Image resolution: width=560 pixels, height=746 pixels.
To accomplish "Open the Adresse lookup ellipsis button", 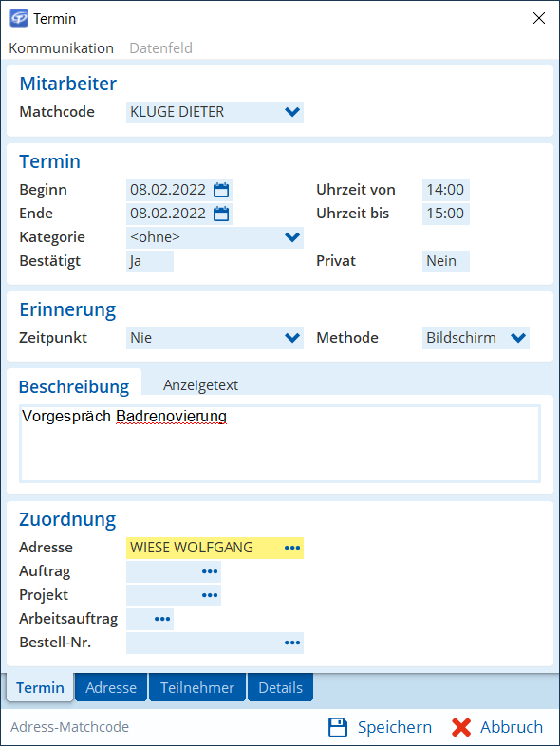I will [292, 548].
